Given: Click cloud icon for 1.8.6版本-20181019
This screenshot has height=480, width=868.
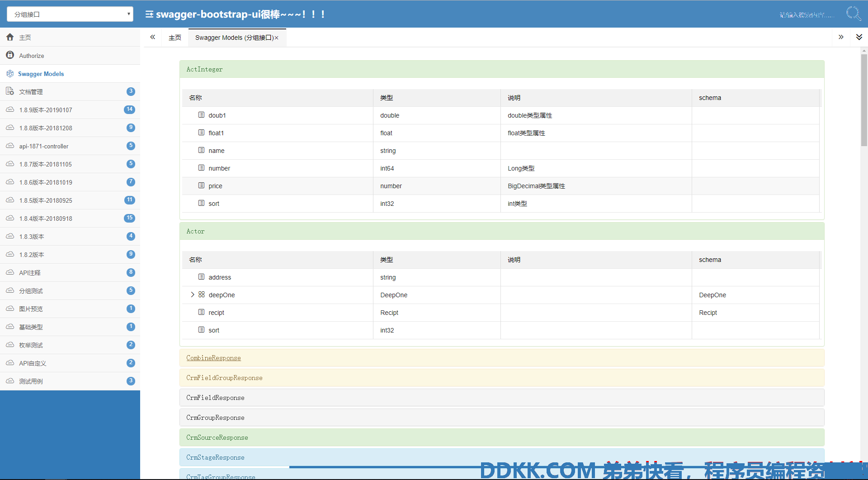Looking at the screenshot, I should pos(10,182).
